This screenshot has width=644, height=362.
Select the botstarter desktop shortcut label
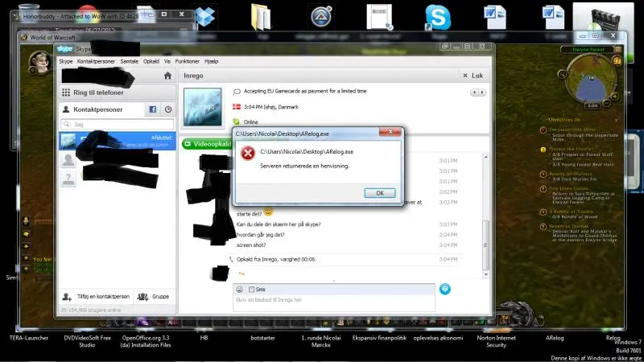tap(262, 338)
